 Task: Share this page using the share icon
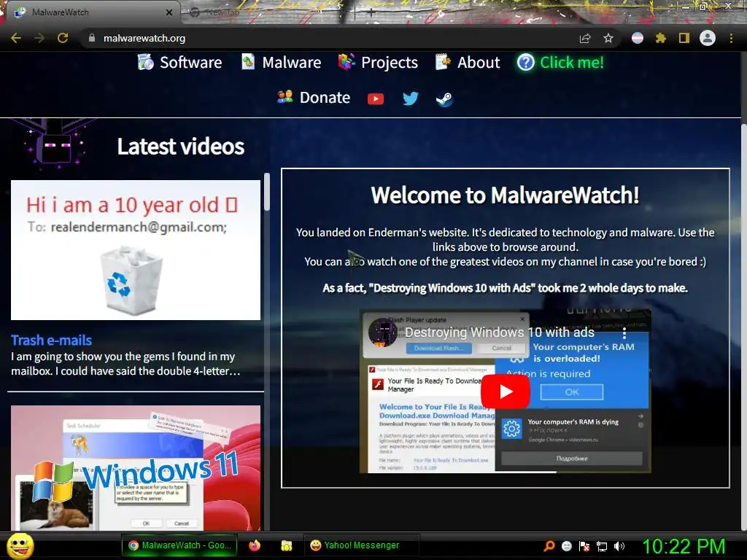pyautogui.click(x=585, y=38)
